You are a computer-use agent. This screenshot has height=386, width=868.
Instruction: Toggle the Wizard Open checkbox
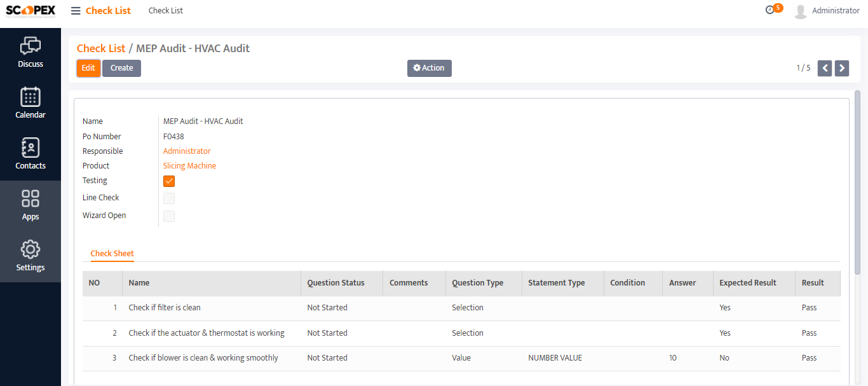point(169,216)
